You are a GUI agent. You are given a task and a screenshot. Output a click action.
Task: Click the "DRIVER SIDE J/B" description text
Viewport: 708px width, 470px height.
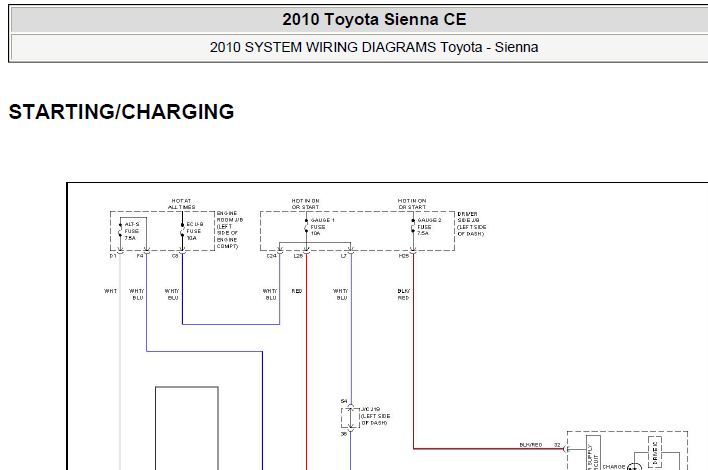coord(471,224)
